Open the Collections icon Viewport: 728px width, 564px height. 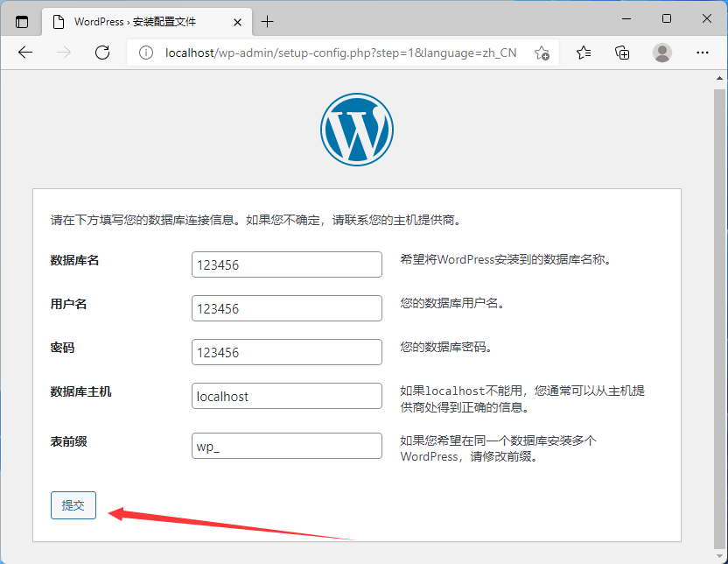622,53
